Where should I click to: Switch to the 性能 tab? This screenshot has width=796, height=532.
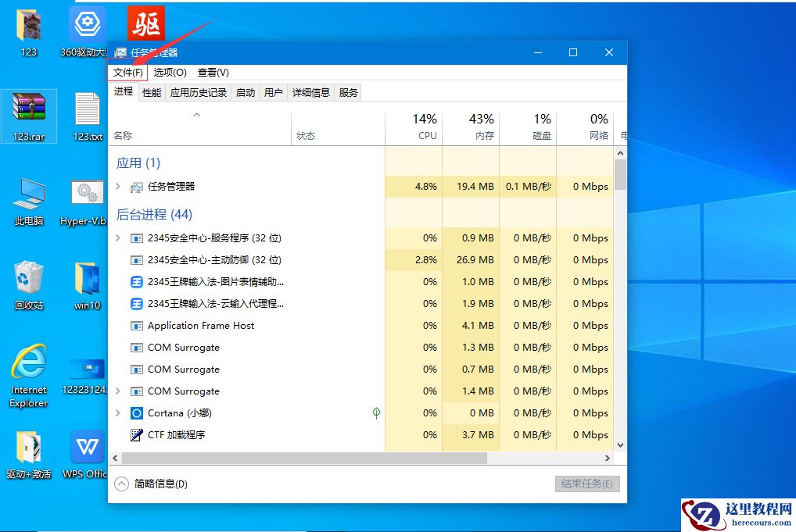pyautogui.click(x=151, y=91)
